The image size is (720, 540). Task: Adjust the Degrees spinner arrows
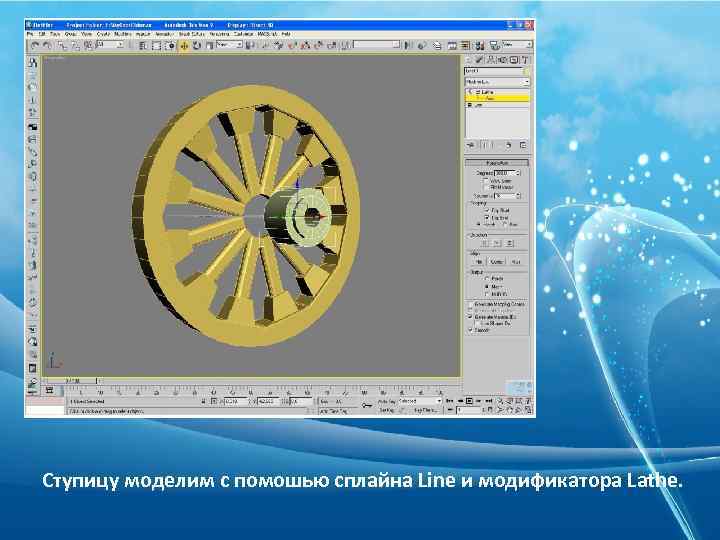[x=518, y=173]
